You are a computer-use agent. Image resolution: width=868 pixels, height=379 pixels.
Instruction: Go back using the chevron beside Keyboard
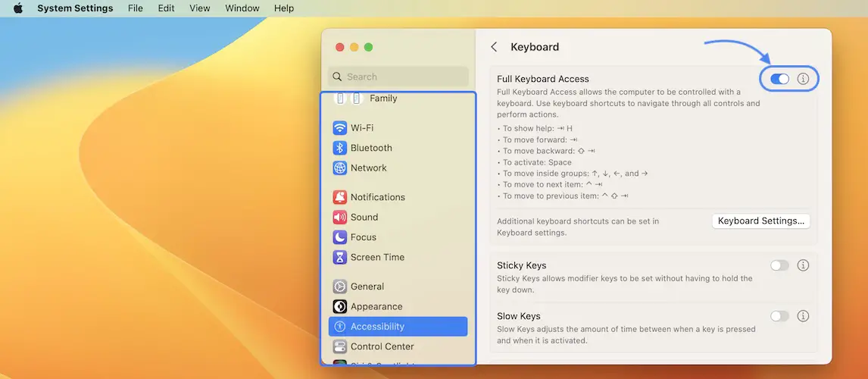(x=494, y=47)
